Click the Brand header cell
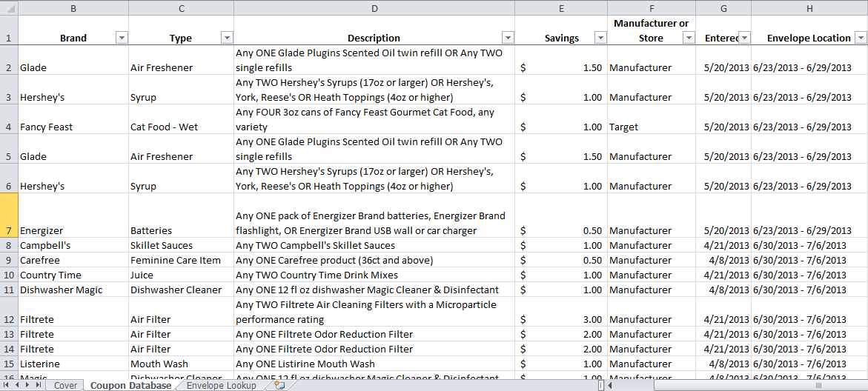 tap(73, 30)
